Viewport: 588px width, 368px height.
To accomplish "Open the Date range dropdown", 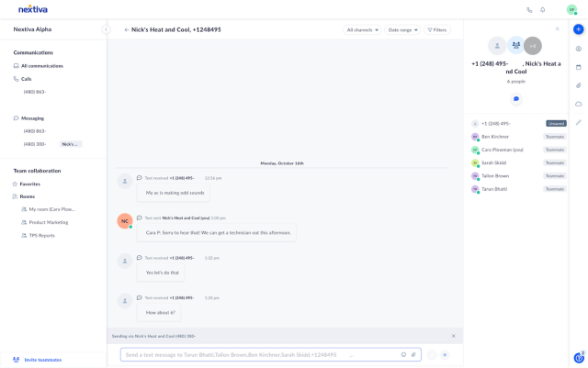I will click(x=402, y=30).
